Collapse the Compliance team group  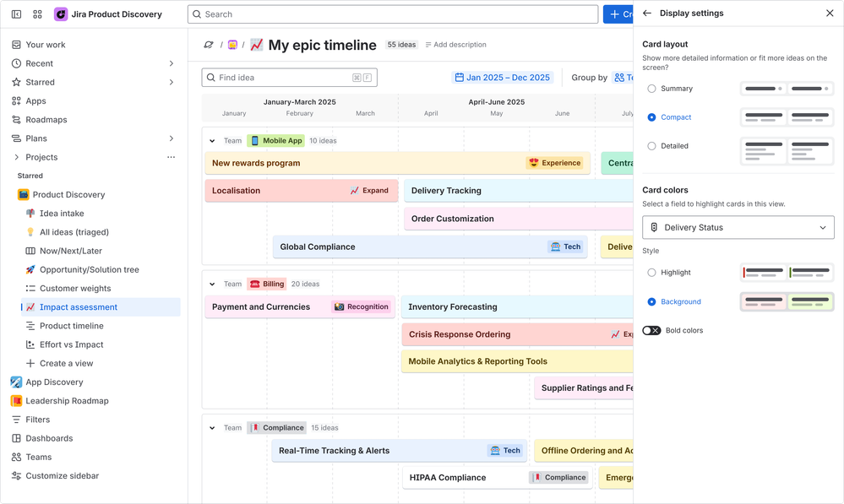tap(212, 428)
